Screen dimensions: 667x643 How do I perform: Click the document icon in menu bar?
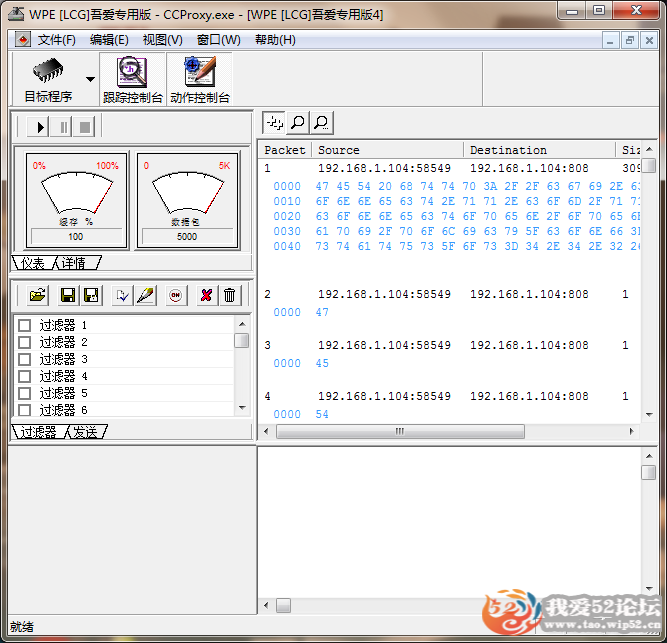click(x=23, y=40)
